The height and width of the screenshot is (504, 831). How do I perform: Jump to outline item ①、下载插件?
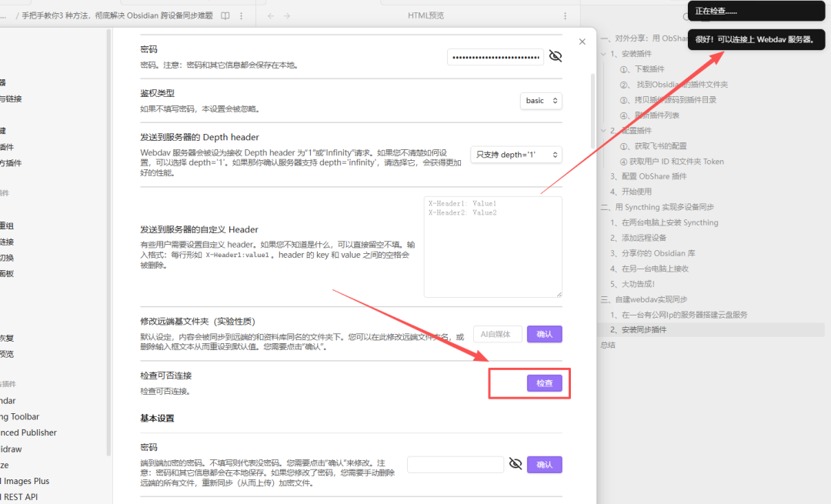(642, 69)
